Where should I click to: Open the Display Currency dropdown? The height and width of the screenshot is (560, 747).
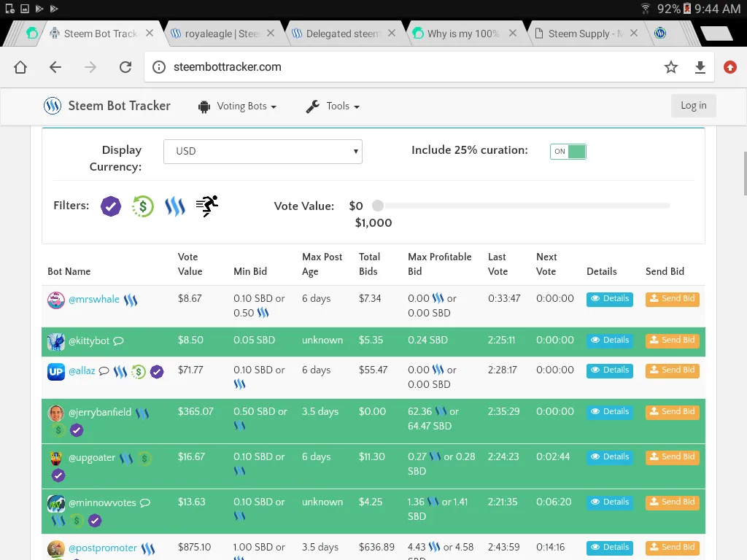(x=263, y=152)
